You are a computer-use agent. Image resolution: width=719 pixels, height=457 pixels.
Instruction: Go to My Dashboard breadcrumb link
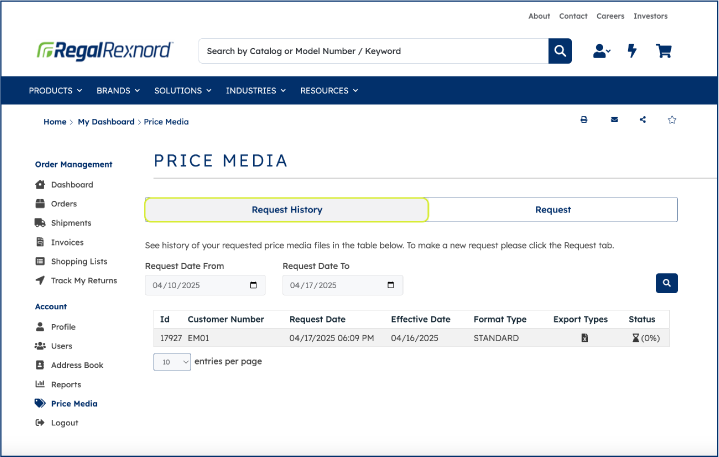[x=106, y=122]
